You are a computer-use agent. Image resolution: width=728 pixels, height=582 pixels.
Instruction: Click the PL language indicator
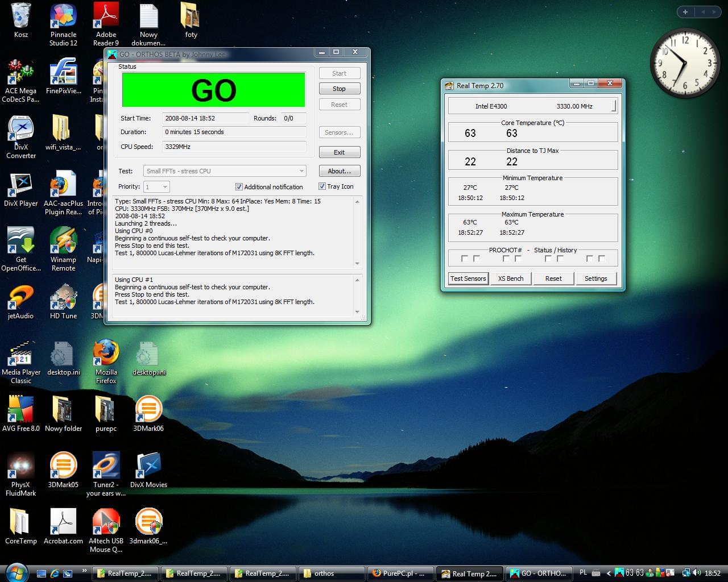click(x=583, y=573)
